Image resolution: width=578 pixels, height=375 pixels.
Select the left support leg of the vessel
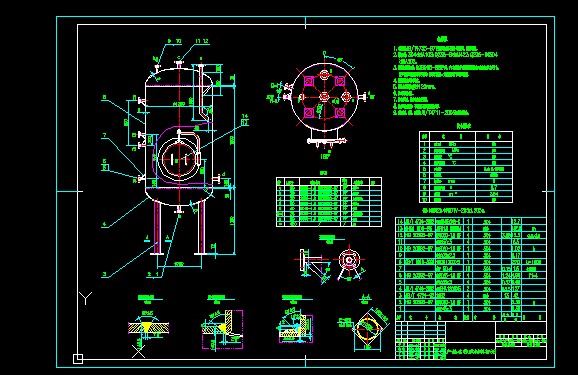tap(157, 228)
